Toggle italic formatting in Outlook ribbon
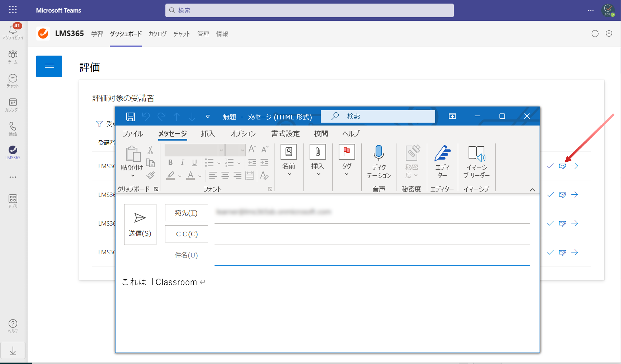The image size is (621, 364). click(x=182, y=162)
